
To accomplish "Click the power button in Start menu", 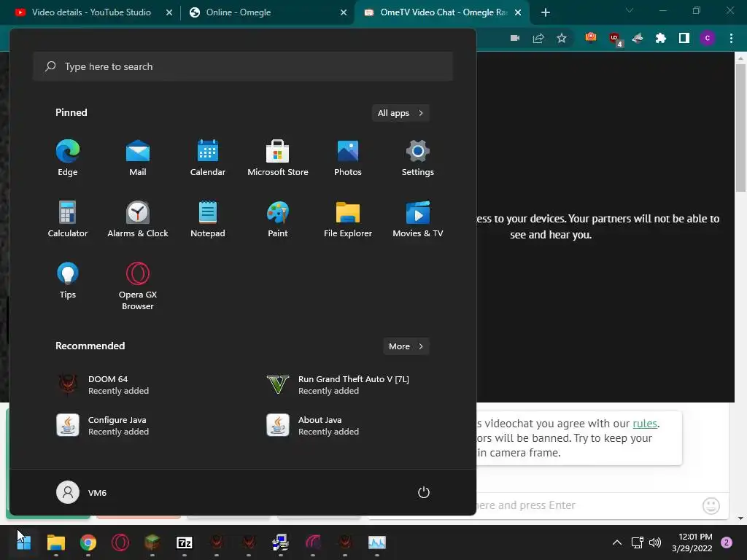I will coord(424,492).
